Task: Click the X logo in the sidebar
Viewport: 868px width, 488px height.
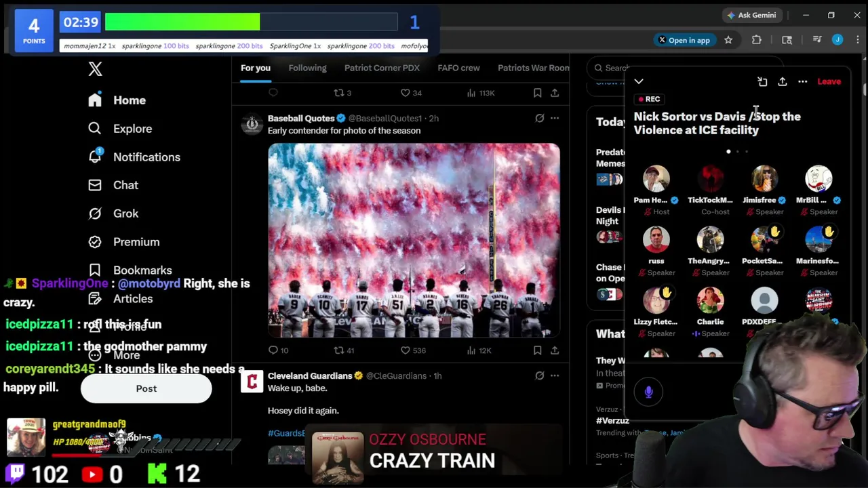Action: tap(95, 68)
